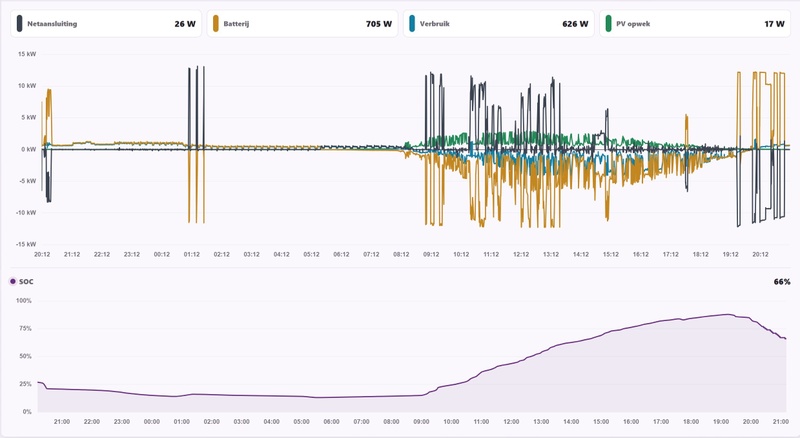Viewport: 800px width, 438px height.
Task: Click the 25% label on SOC chart
Action: [26, 384]
